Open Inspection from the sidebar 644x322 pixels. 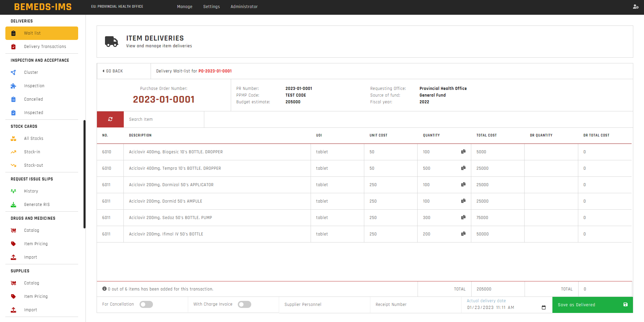[34, 86]
